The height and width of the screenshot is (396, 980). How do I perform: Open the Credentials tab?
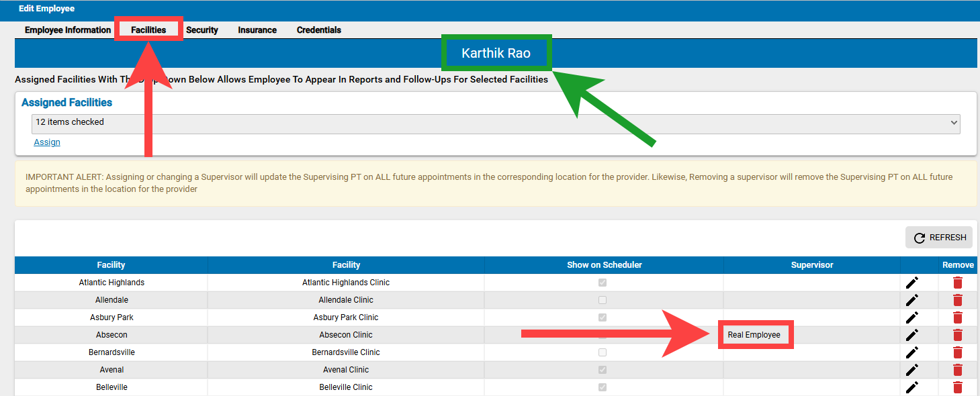point(318,30)
